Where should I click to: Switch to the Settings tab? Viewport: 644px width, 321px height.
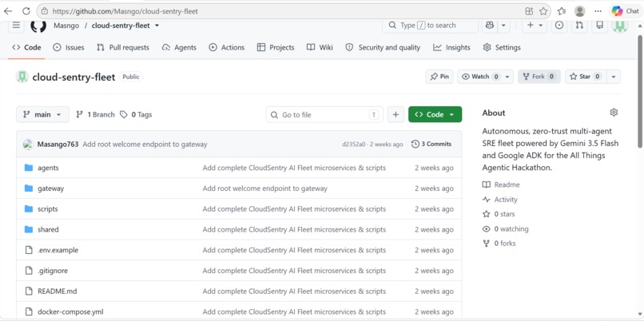point(502,48)
